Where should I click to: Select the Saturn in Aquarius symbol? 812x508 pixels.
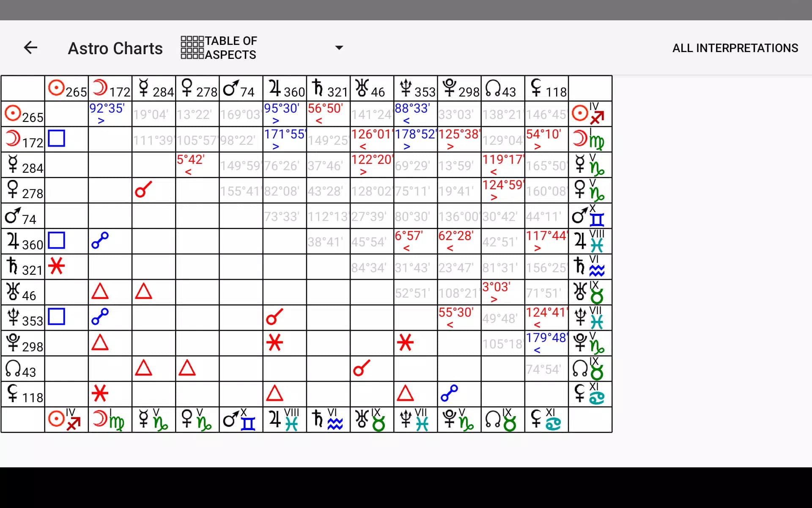tap(328, 420)
